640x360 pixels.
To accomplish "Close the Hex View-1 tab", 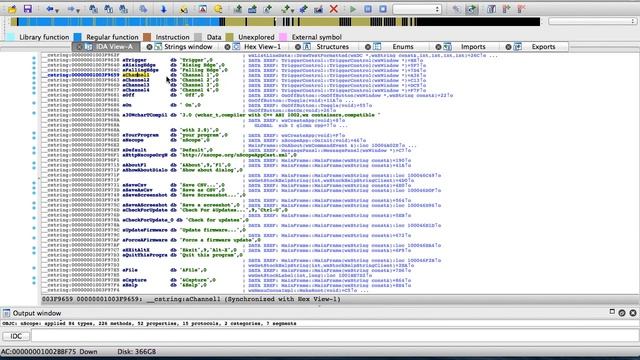I will click(228, 47).
